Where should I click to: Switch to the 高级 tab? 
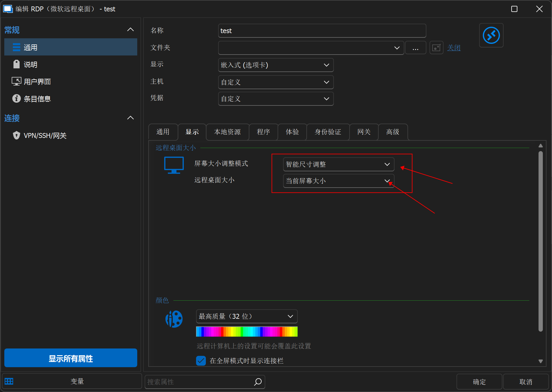tap(393, 132)
